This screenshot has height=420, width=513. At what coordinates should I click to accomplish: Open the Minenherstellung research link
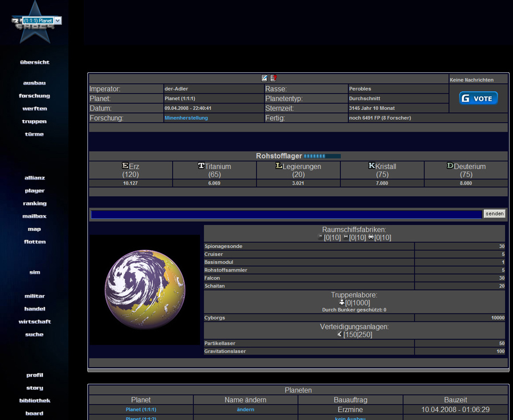[x=186, y=118]
